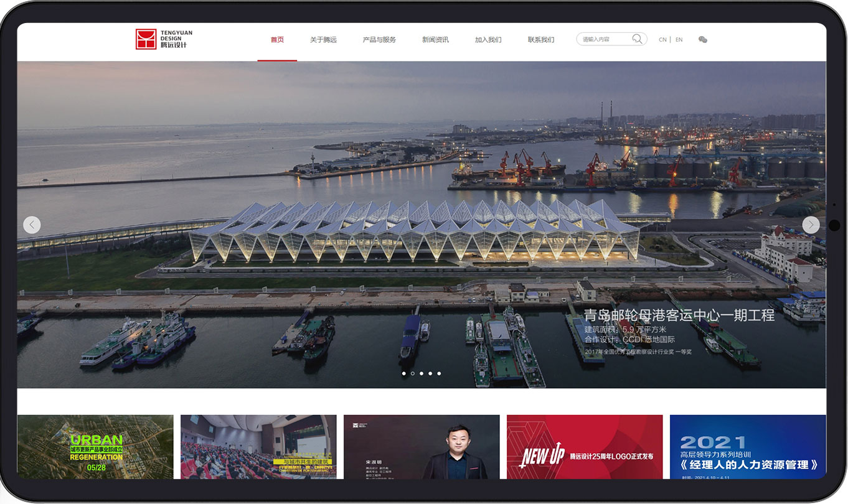848x504 pixels.
Task: Select the first carousel dot
Action: [404, 373]
